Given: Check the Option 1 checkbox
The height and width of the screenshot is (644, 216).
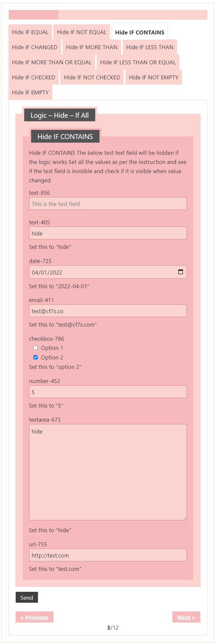Looking at the screenshot, I should [36, 348].
